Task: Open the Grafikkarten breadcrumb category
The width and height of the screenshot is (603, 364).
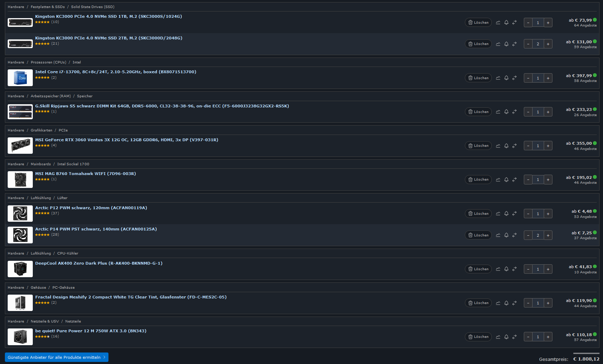Action: [42, 130]
